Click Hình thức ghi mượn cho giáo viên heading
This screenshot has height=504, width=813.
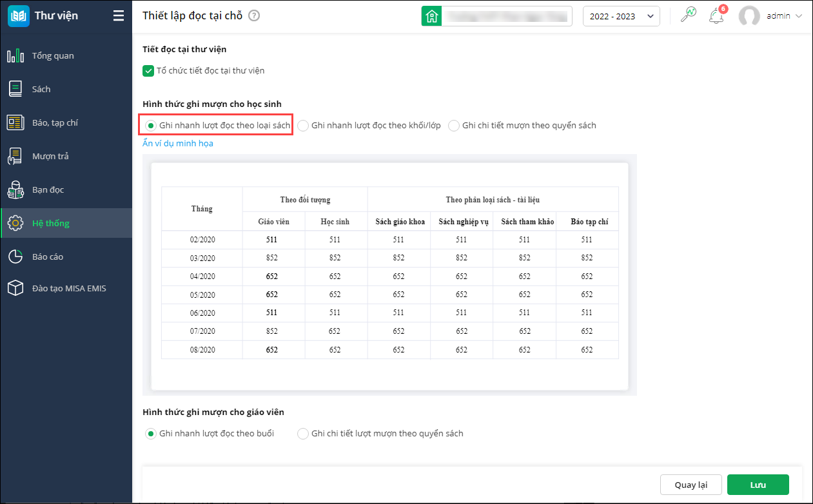tap(213, 412)
